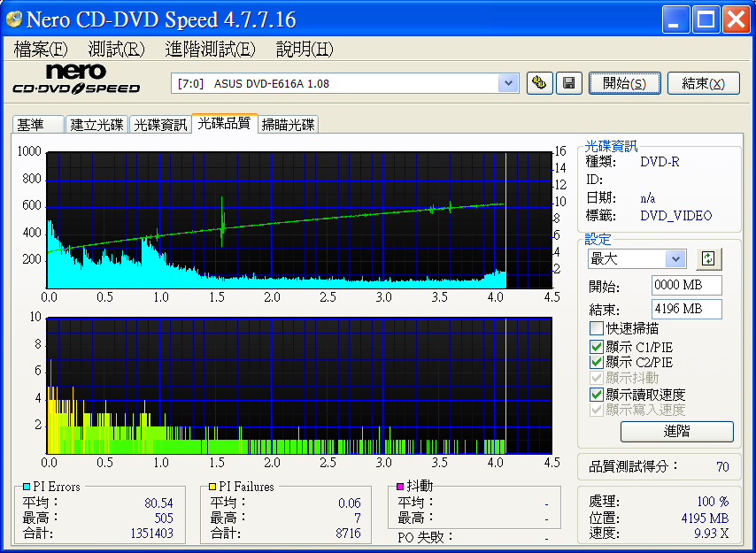
Task: Click the progress value 100 %
Action: 713,502
